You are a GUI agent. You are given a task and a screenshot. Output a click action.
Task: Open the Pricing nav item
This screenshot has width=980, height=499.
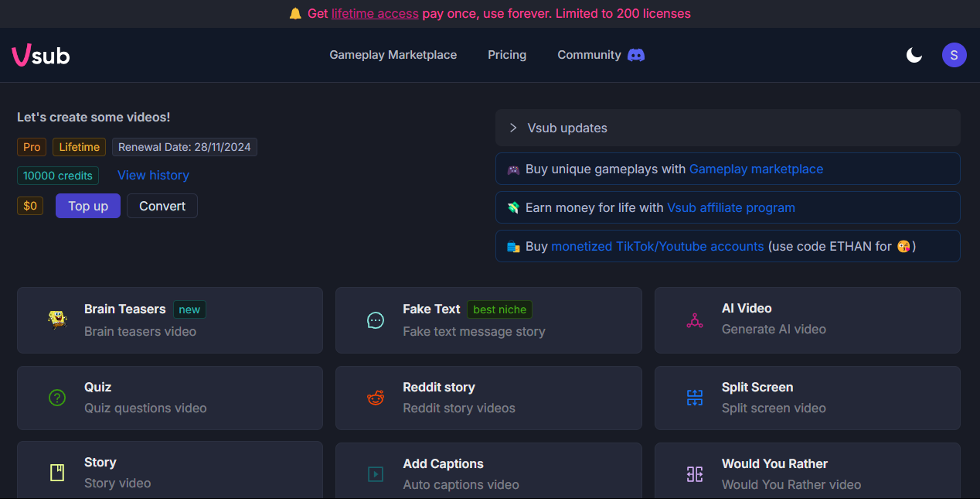click(x=507, y=55)
